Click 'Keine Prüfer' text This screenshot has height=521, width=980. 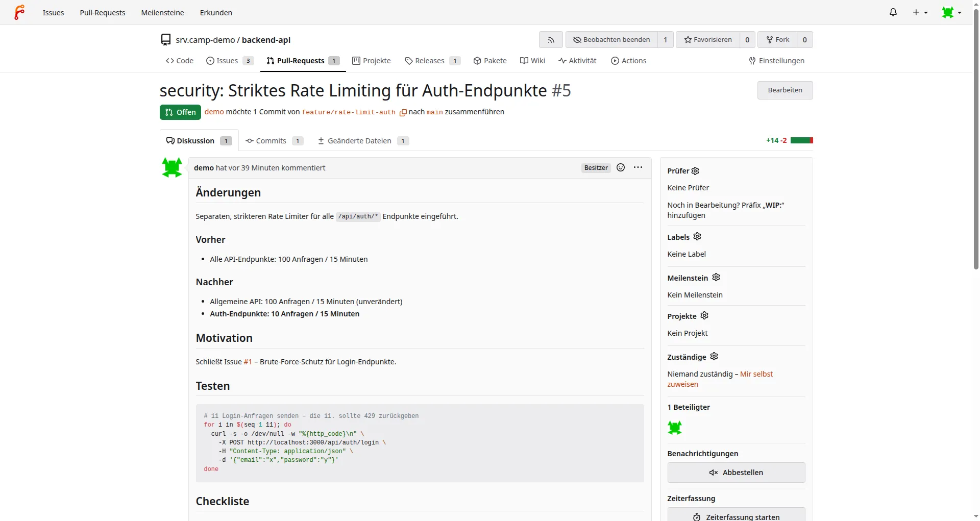[688, 188]
